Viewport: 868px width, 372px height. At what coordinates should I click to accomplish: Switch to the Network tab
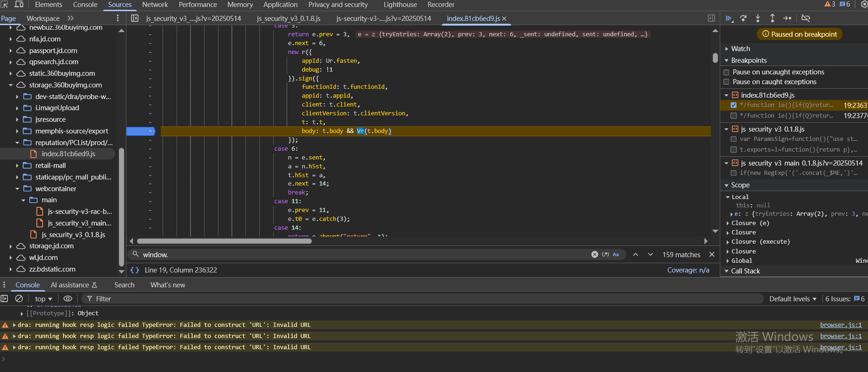tap(155, 5)
